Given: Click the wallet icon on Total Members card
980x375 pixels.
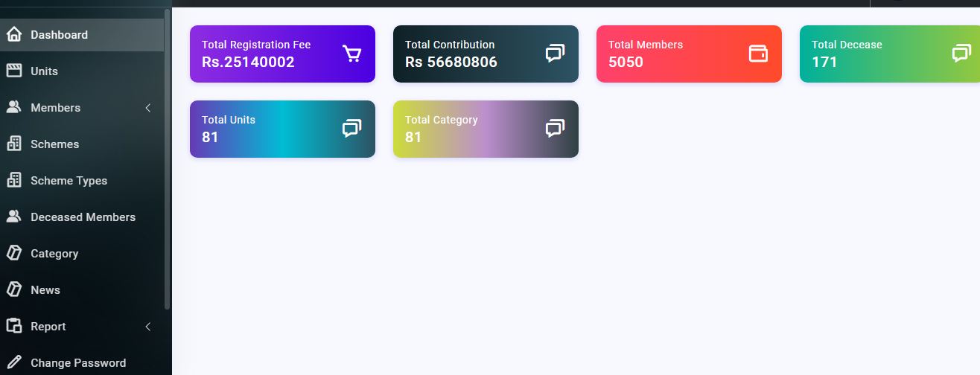Looking at the screenshot, I should (758, 54).
